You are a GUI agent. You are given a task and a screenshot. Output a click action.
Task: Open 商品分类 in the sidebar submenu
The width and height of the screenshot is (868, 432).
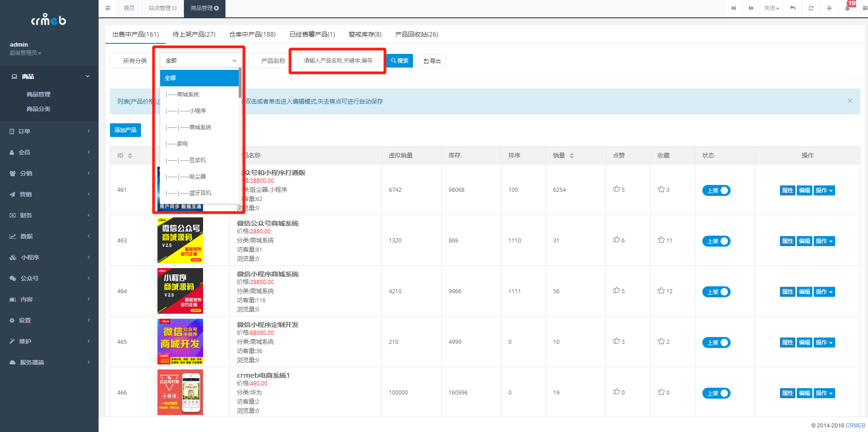(38, 109)
